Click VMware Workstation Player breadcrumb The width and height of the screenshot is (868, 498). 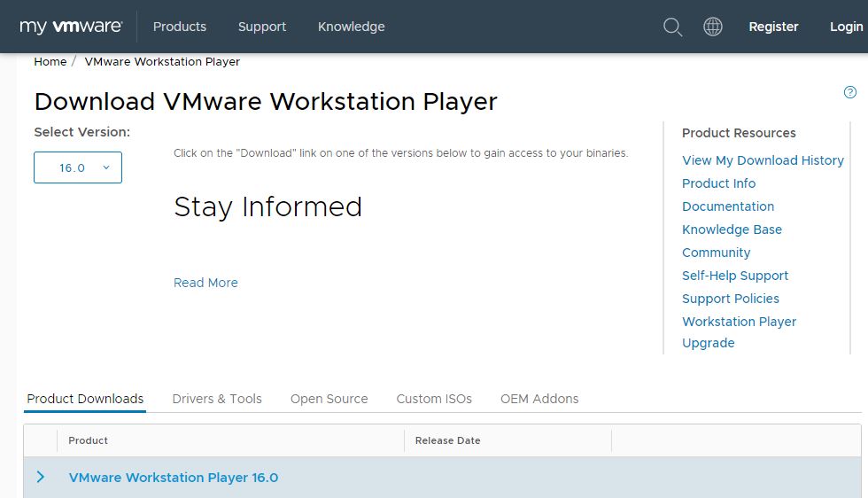coord(162,61)
